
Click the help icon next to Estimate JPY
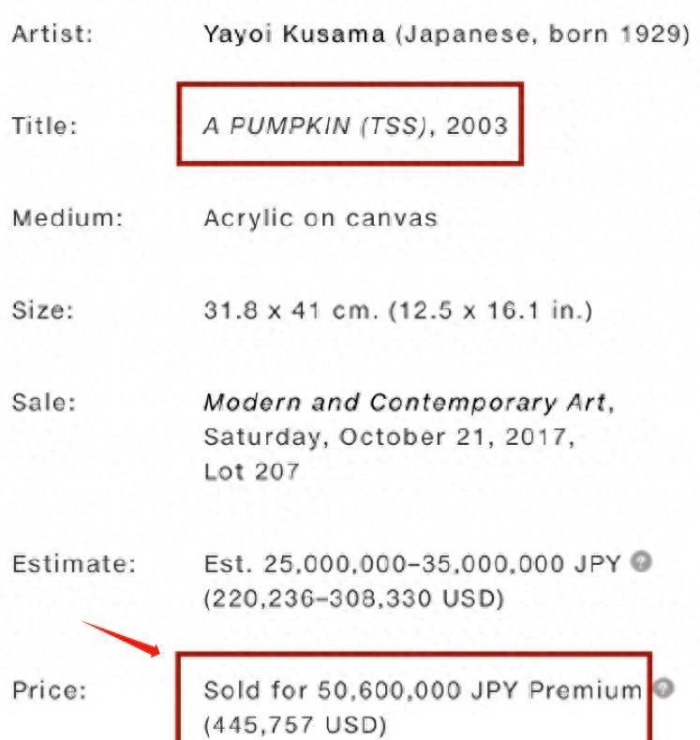pos(641,562)
